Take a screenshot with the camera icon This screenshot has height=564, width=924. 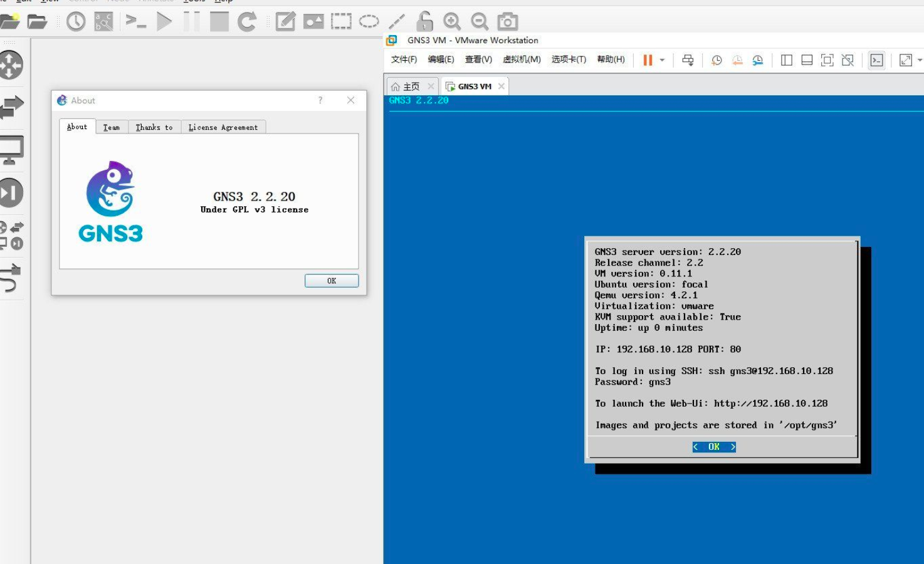pyautogui.click(x=508, y=22)
